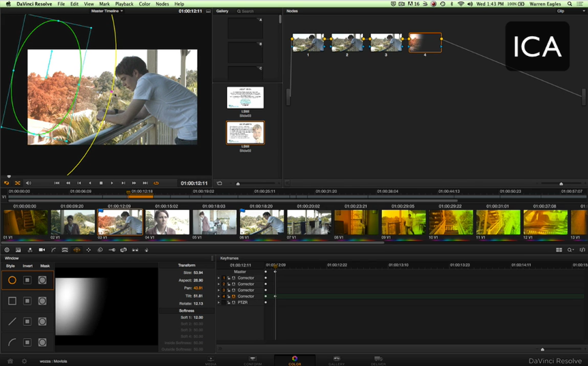Select the curve window style

[x=12, y=342]
